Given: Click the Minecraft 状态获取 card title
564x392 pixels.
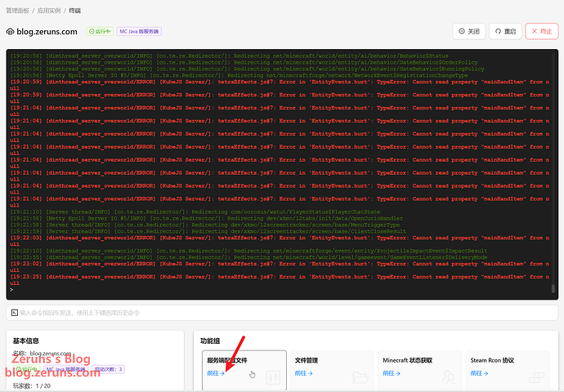Looking at the screenshot, I should click(x=408, y=360).
